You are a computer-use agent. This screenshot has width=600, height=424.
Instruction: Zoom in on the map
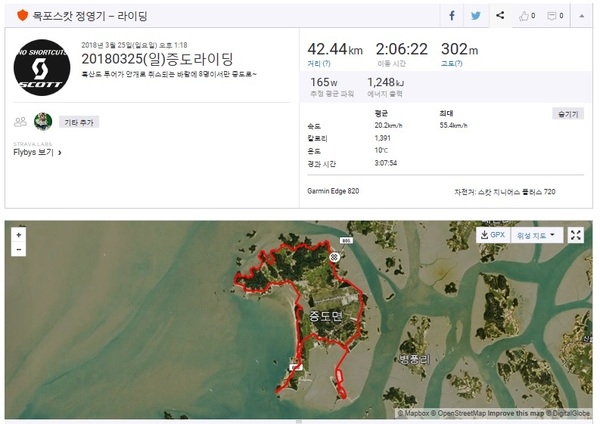click(19, 235)
